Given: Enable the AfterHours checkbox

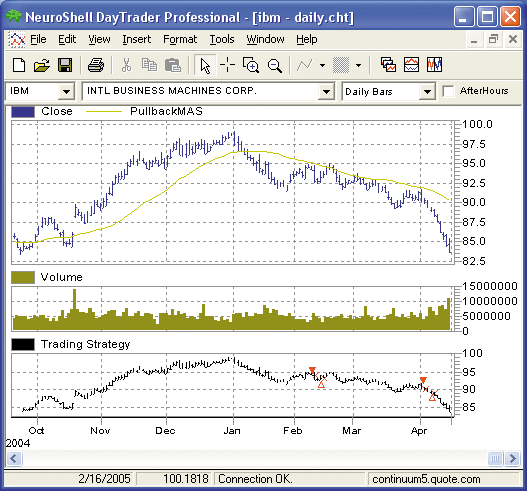Looking at the screenshot, I should [448, 91].
